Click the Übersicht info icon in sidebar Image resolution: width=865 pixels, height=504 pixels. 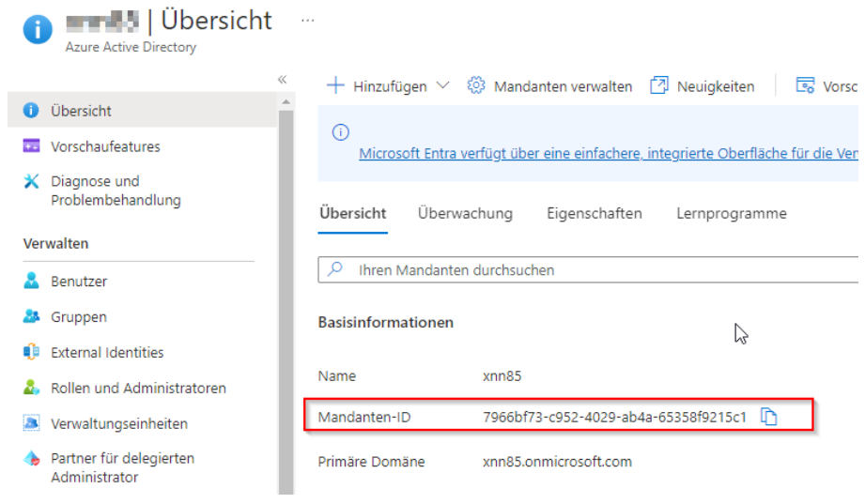tap(31, 111)
